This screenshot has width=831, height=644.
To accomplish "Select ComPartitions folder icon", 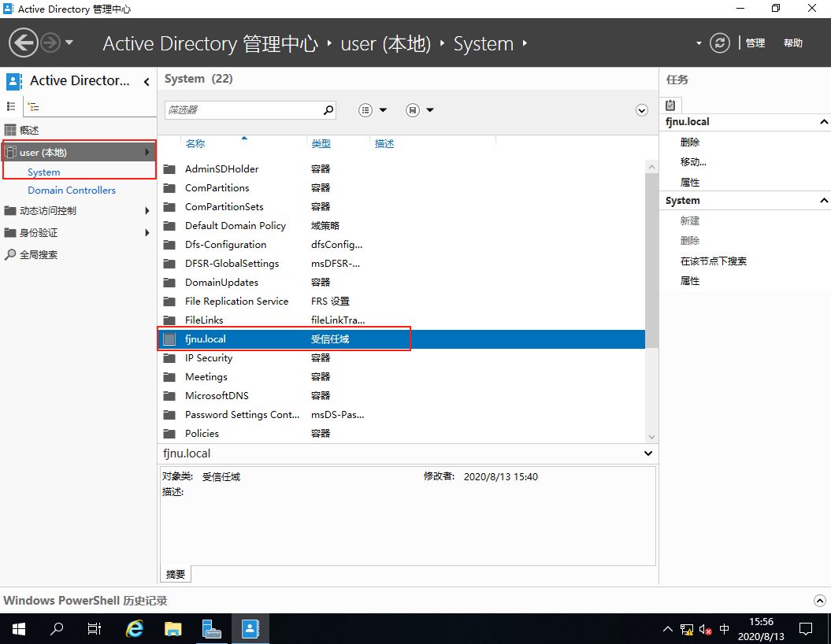I will tap(169, 187).
